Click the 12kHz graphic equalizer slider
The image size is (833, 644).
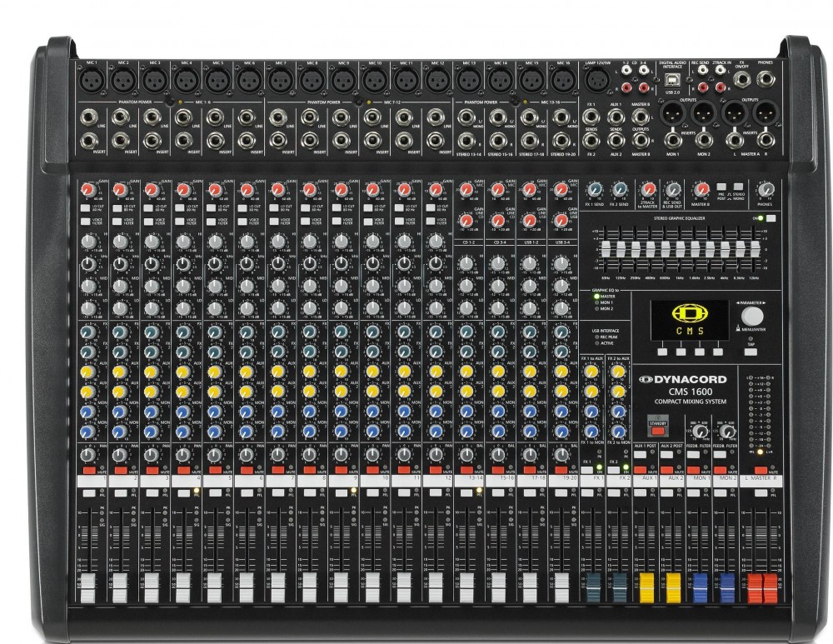tap(755, 248)
